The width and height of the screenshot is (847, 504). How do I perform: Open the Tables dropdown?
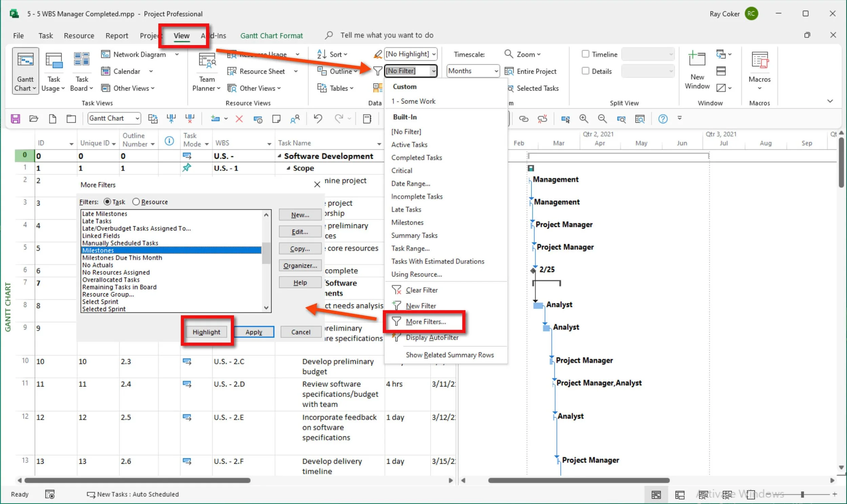335,88
